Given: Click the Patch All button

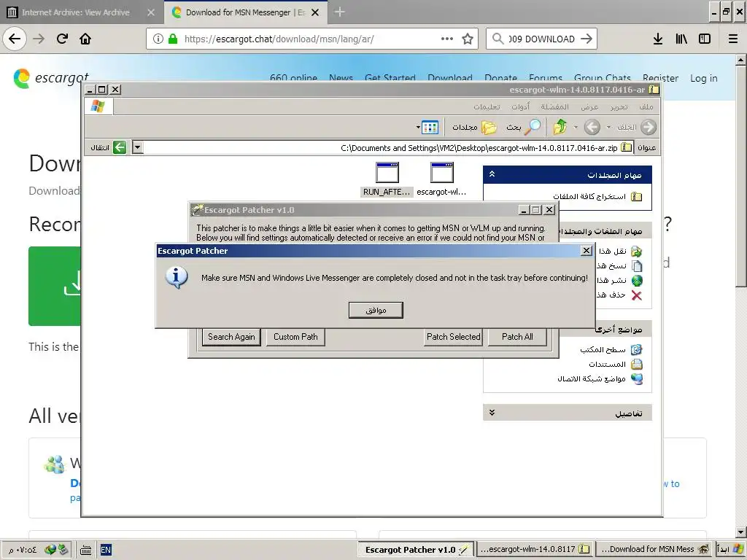Looking at the screenshot, I should (x=517, y=337).
